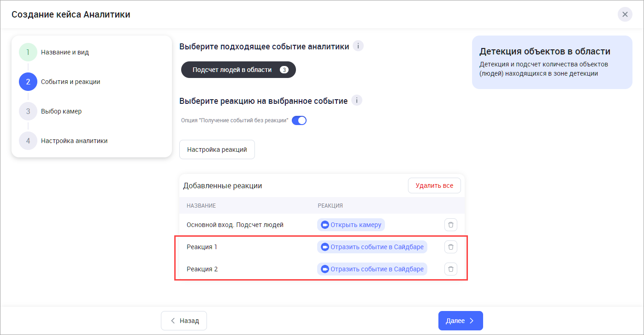This screenshot has width=644, height=335.
Task: Select step 2 'События и реакции'
Action: (x=70, y=82)
